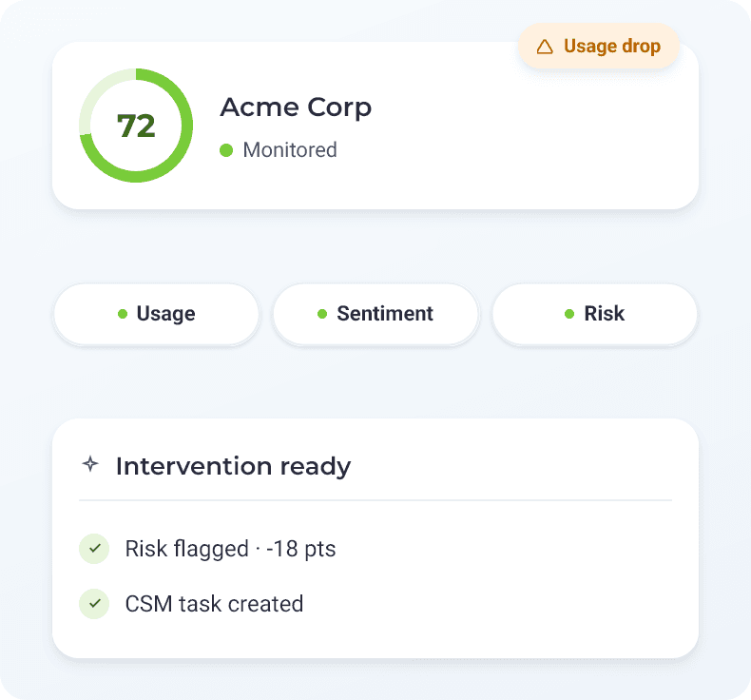Open the Usage drop alert badge
Viewport: 751px width, 700px height.
(x=599, y=46)
